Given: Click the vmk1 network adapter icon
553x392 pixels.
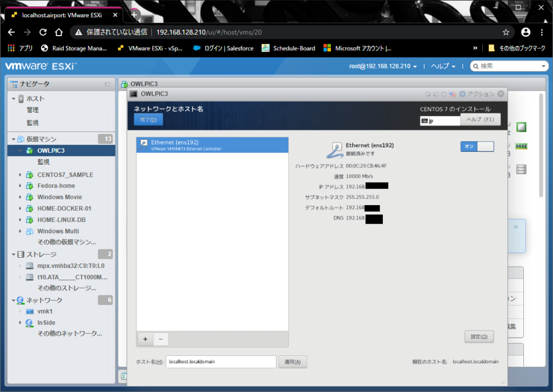Looking at the screenshot, I should 30,312.
